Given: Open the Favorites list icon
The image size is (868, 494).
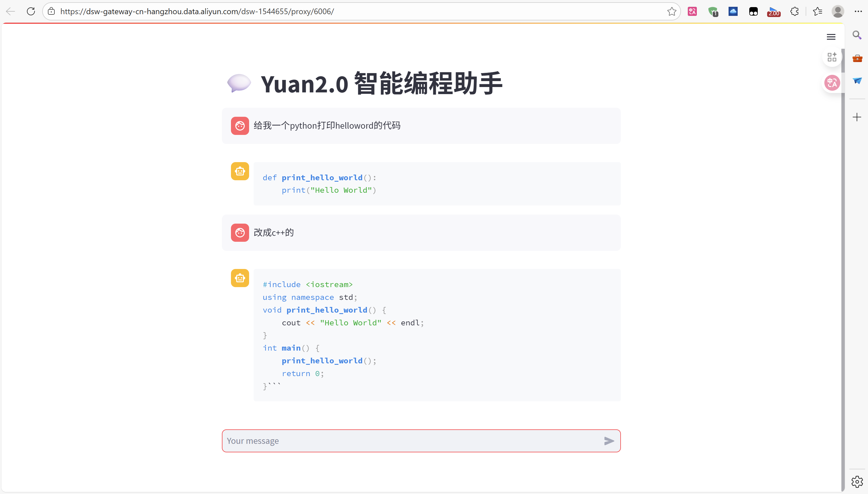Looking at the screenshot, I should click(818, 11).
